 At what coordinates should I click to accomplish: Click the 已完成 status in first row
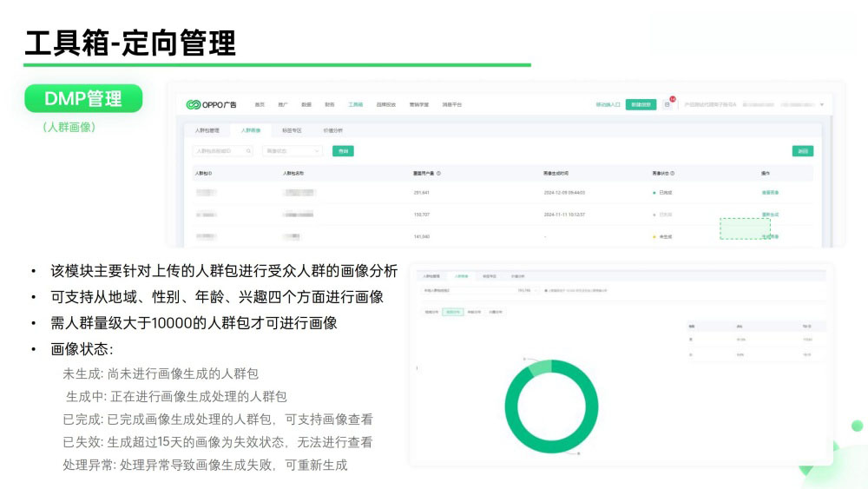coord(662,193)
